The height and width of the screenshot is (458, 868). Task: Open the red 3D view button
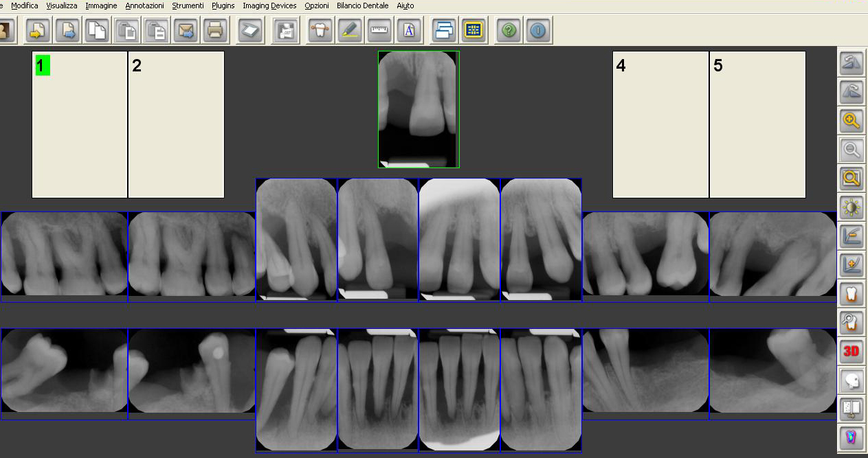tap(852, 351)
